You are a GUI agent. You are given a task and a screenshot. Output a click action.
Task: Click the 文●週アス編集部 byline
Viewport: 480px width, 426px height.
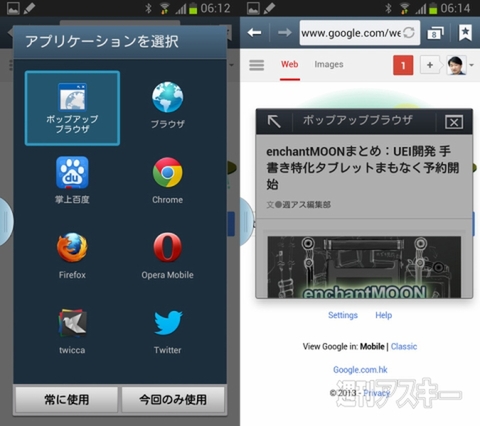298,205
